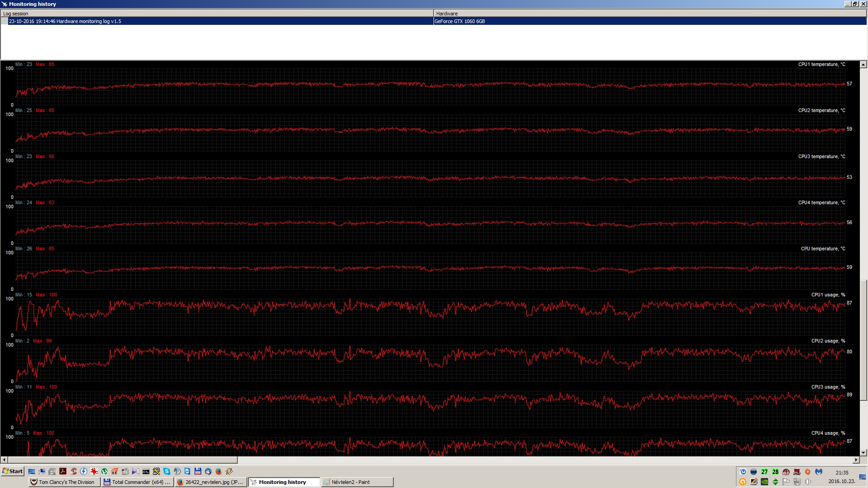Image resolution: width=868 pixels, height=488 pixels.
Task: Click the CPU4 usage graph label
Action: [828, 433]
